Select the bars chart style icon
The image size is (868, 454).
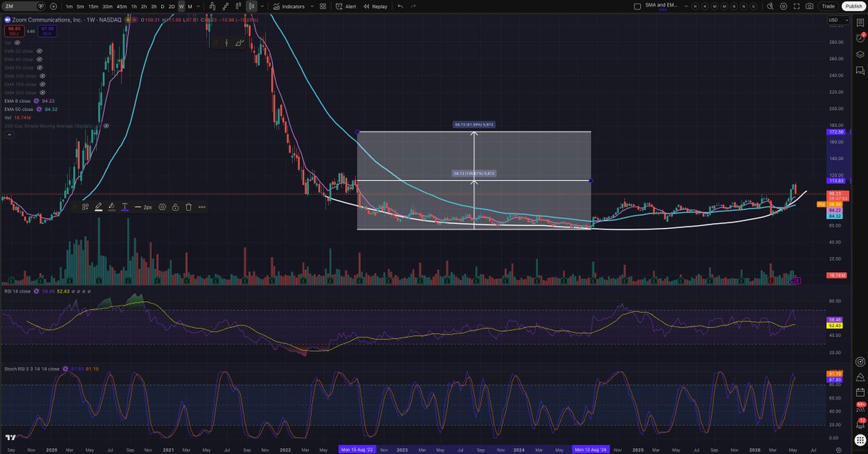click(212, 7)
